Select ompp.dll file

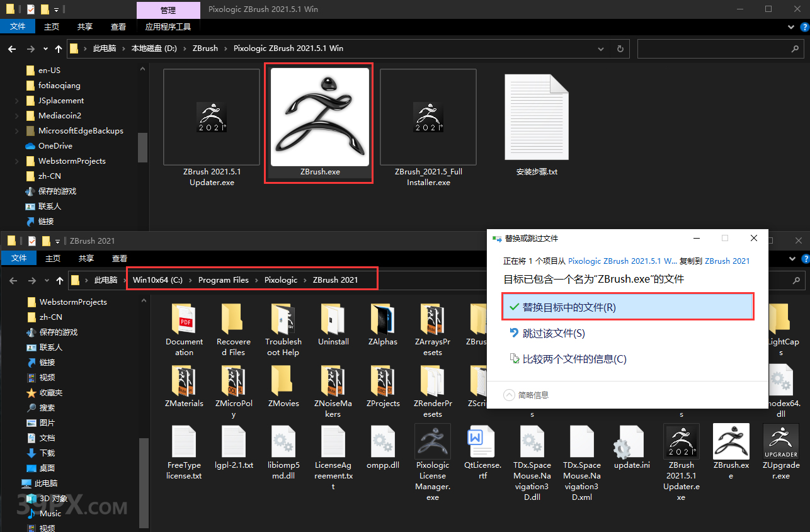383,448
